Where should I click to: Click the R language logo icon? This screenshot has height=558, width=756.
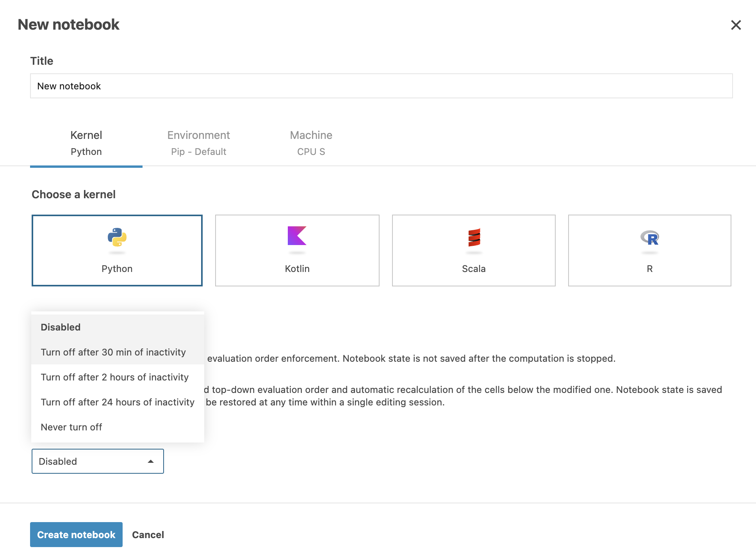pyautogui.click(x=650, y=238)
